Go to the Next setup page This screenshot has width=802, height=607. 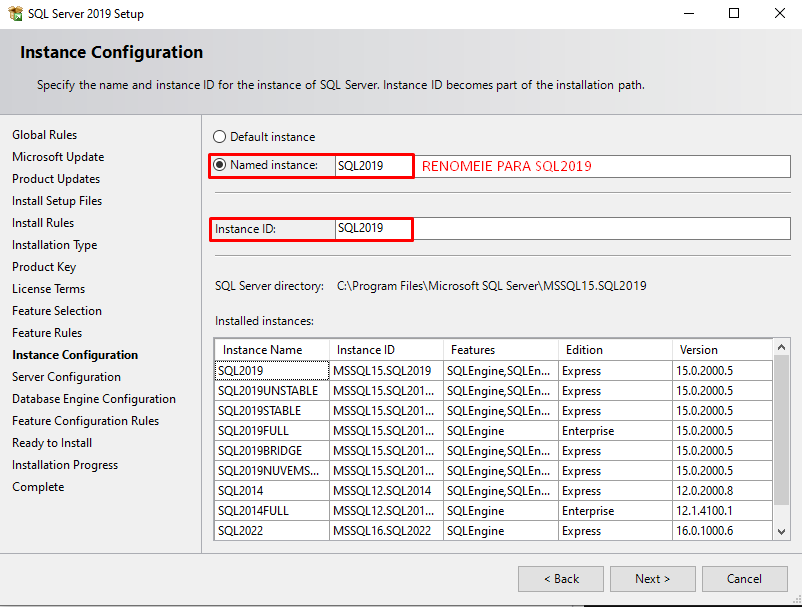pos(653,579)
